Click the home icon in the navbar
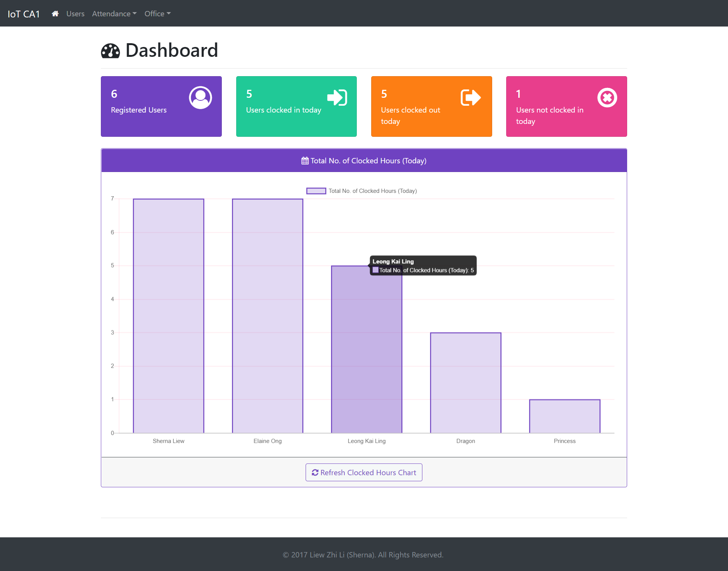Viewport: 728px width, 571px height. click(x=55, y=13)
